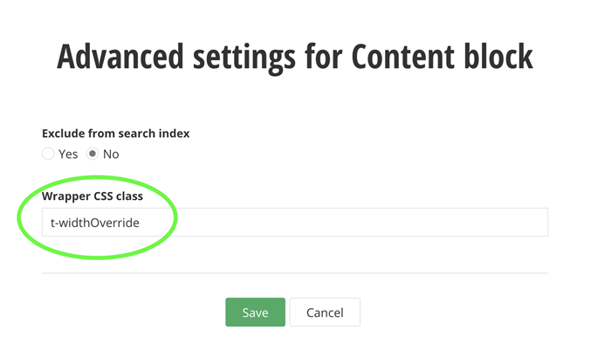Viewport: 611px width, 364px height.
Task: Focus the Wrapper CSS class input field
Action: tap(295, 222)
